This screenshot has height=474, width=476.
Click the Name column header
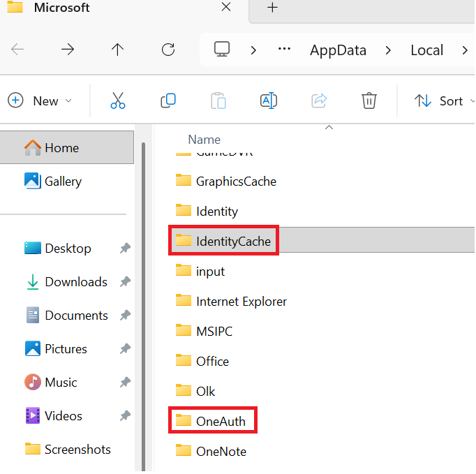[204, 140]
